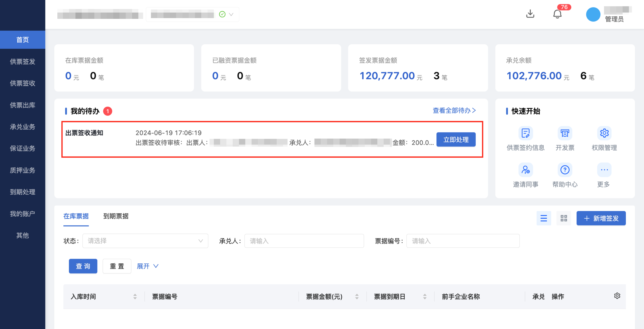
Task: Open the 帮助中心 icon
Action: 565,170
